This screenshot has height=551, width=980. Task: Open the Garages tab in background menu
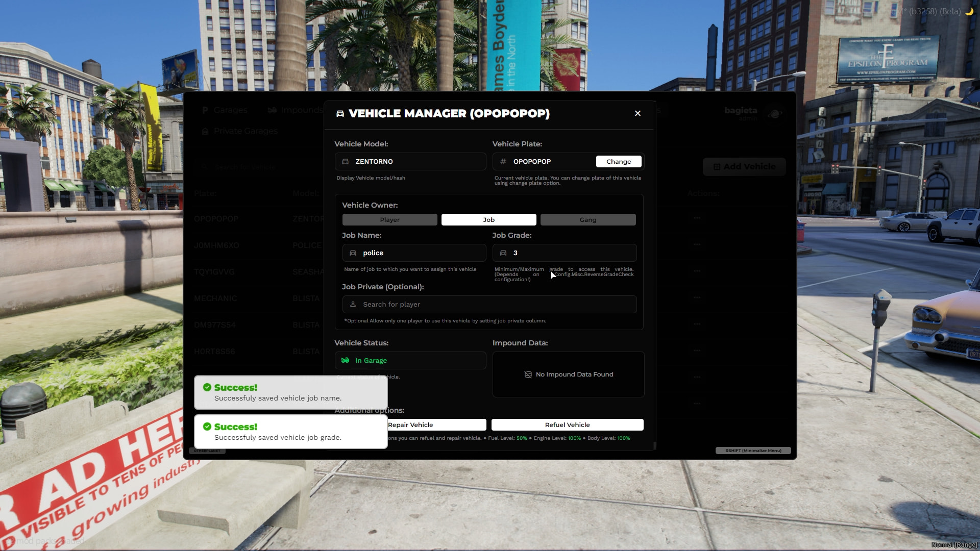(225, 110)
